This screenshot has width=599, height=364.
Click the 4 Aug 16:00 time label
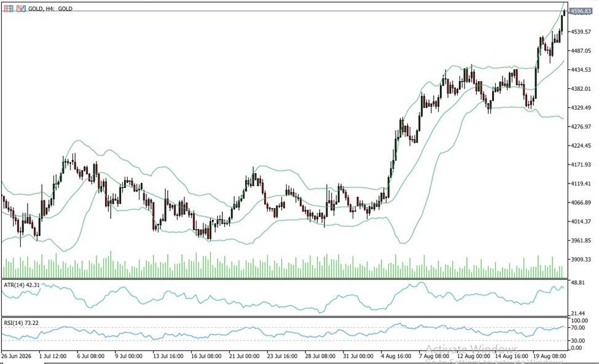point(396,356)
